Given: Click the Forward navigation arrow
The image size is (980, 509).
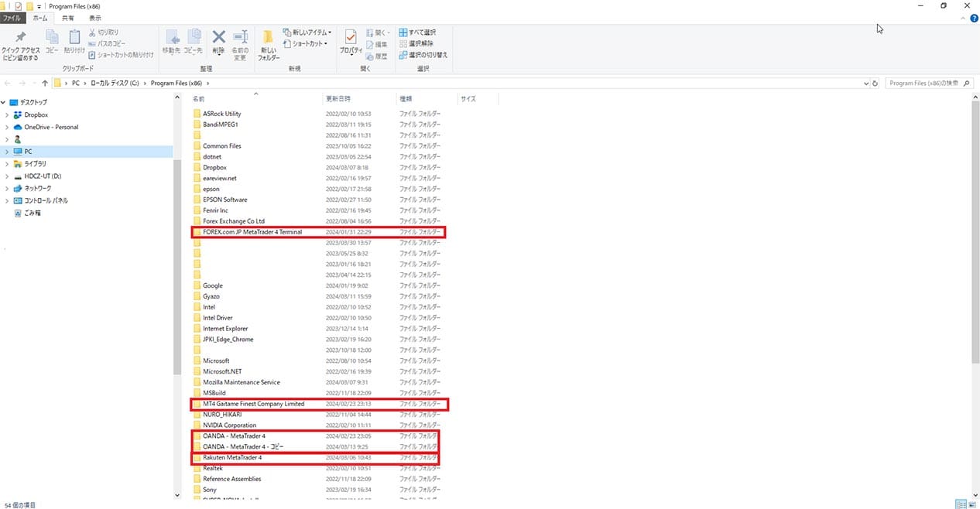Looking at the screenshot, I should (x=21, y=83).
